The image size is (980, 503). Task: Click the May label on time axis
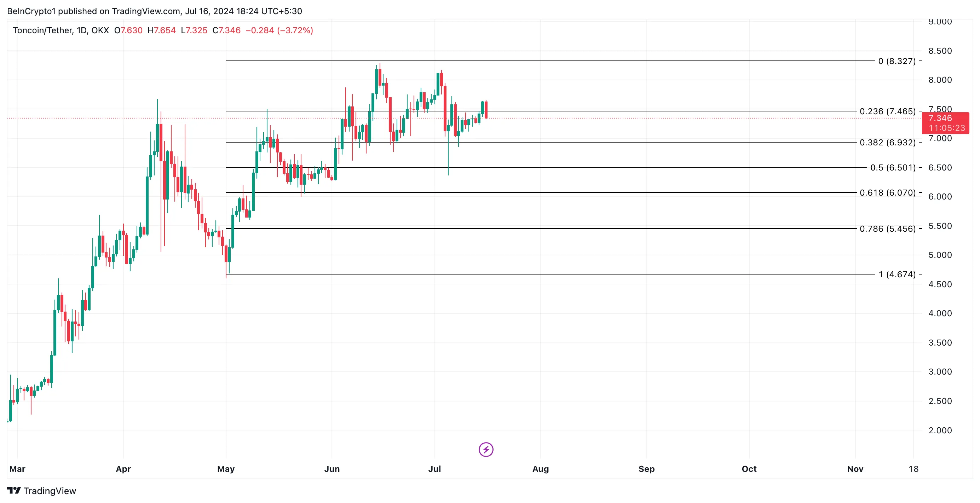[x=226, y=469]
